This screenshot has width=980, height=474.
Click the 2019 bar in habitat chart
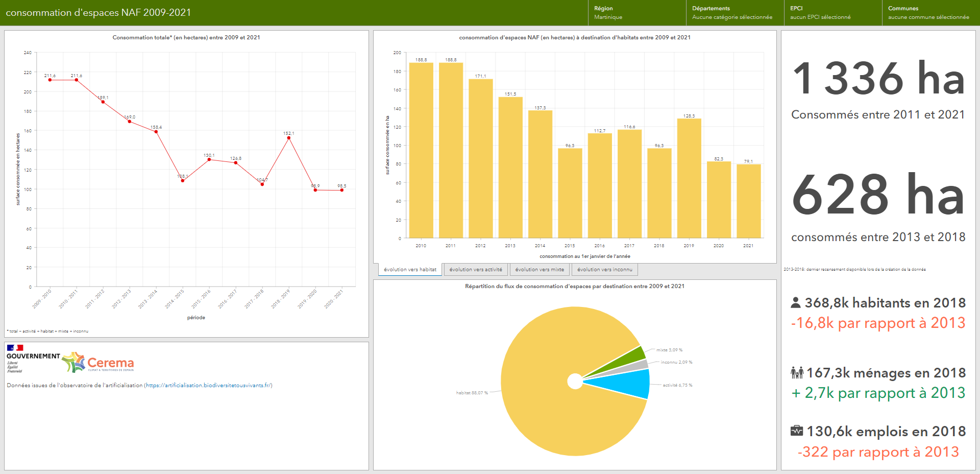[689, 178]
